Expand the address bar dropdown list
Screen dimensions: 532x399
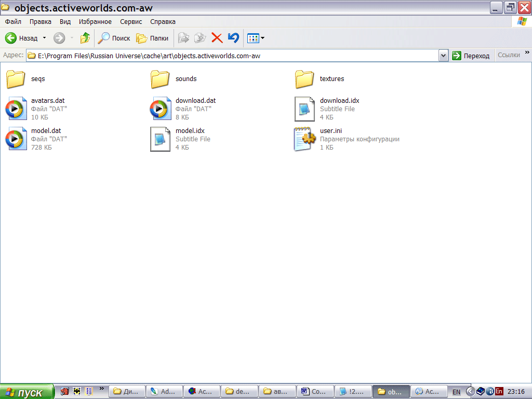[x=443, y=56]
